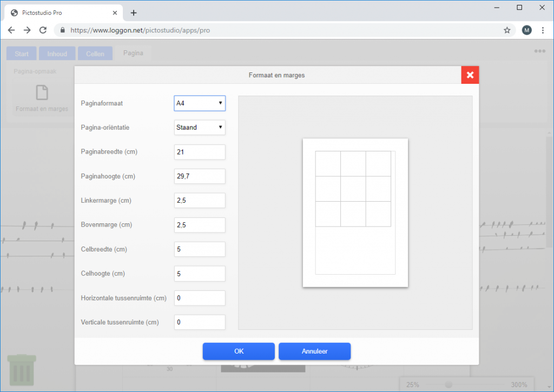Click the Verticale tussenruimte input field
The image size is (554, 392).
(200, 322)
